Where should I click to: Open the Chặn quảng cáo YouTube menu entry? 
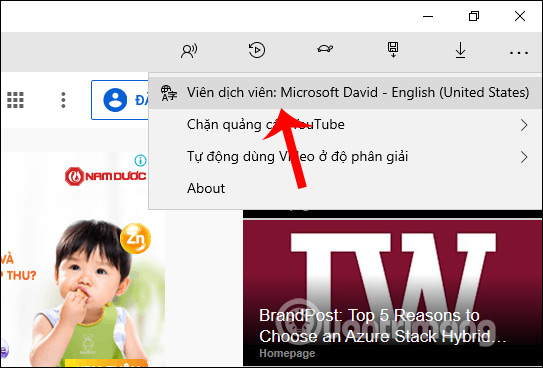(x=345, y=125)
